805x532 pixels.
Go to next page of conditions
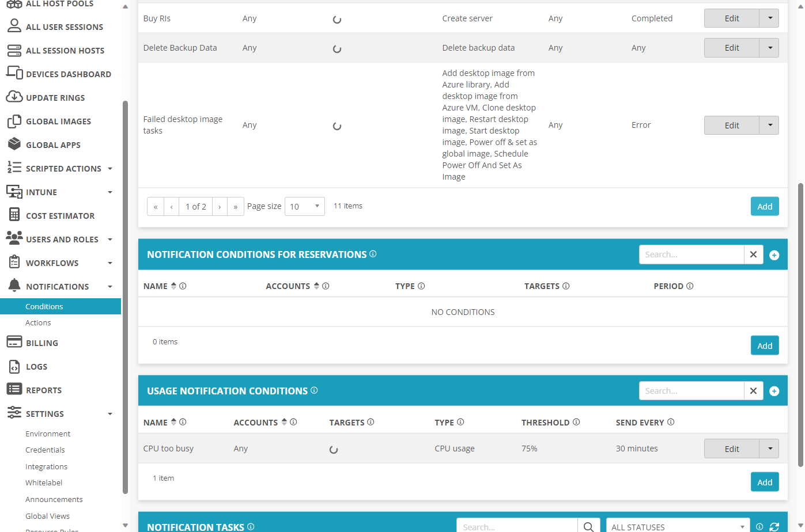220,206
